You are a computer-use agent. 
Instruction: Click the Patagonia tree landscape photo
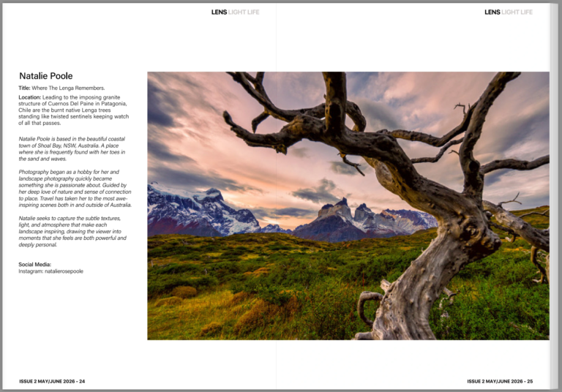(348, 206)
